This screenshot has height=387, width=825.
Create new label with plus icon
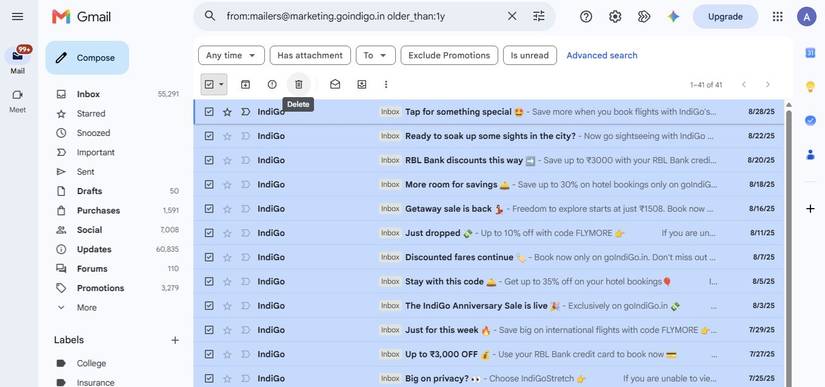point(175,340)
